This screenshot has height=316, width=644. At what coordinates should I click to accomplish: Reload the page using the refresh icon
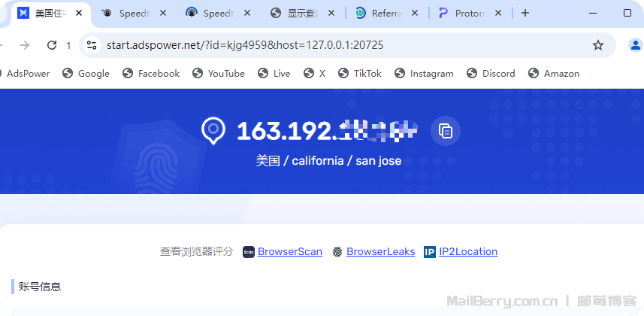tap(52, 45)
